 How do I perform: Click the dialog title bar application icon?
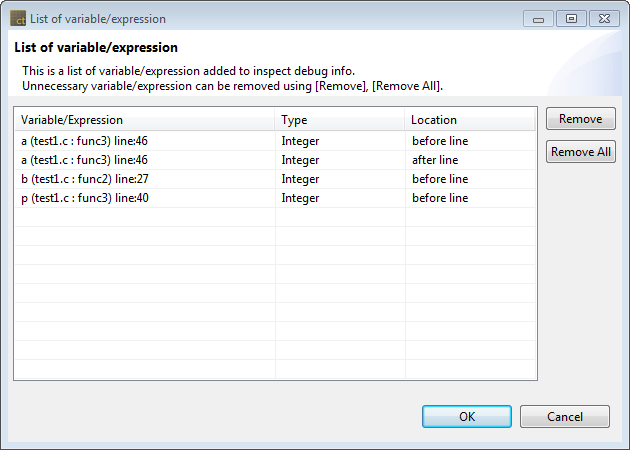(17, 18)
